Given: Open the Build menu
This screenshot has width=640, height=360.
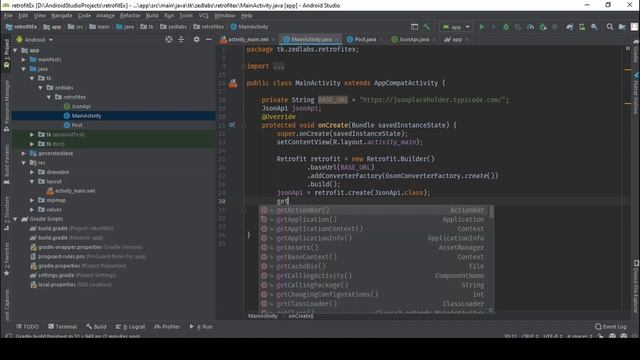Looking at the screenshot, I should (x=152, y=16).
